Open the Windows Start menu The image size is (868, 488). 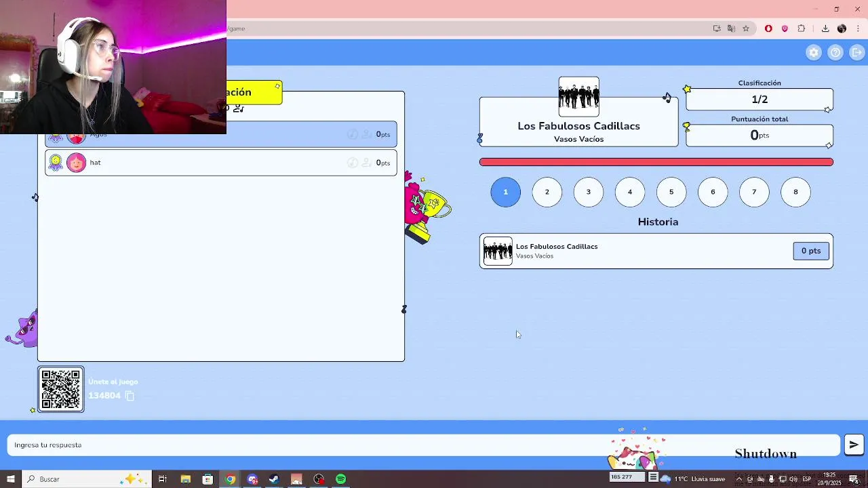coord(10,479)
